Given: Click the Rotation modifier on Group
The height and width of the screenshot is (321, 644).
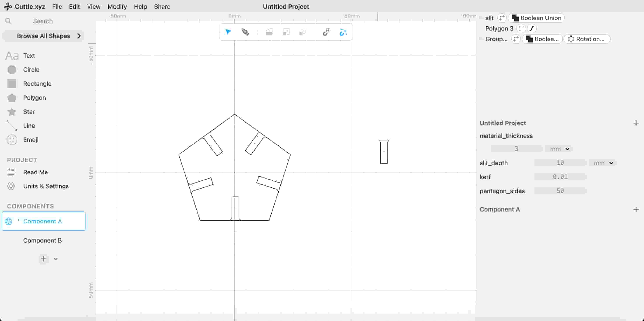Looking at the screenshot, I should point(587,39).
